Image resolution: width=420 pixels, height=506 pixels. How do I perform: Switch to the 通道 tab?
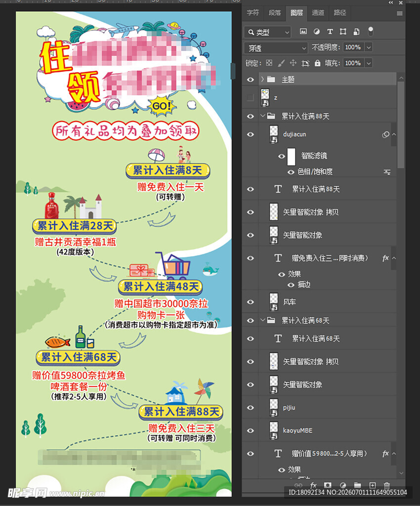tap(318, 12)
